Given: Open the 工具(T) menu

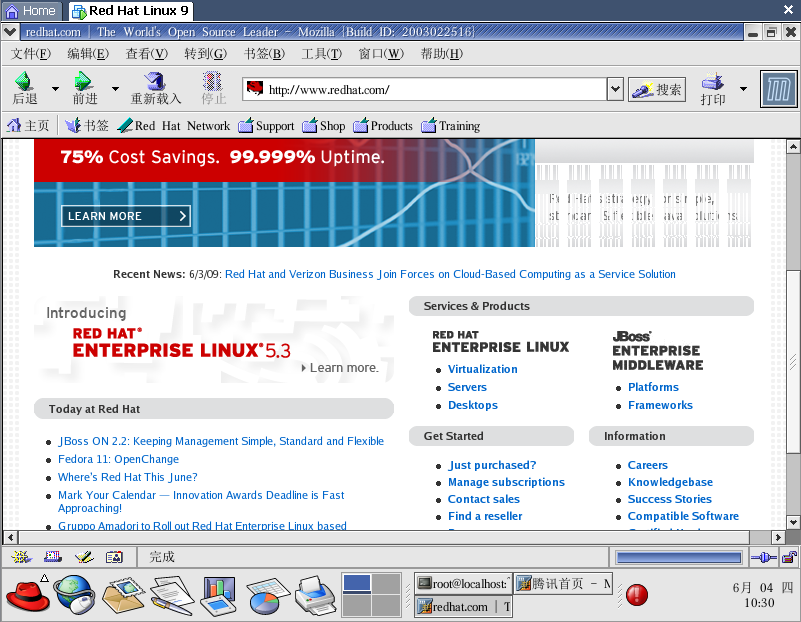Looking at the screenshot, I should coord(321,54).
